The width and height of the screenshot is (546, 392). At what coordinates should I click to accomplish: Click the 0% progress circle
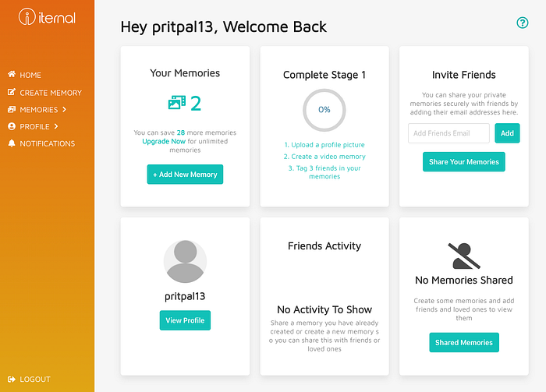[x=324, y=110]
